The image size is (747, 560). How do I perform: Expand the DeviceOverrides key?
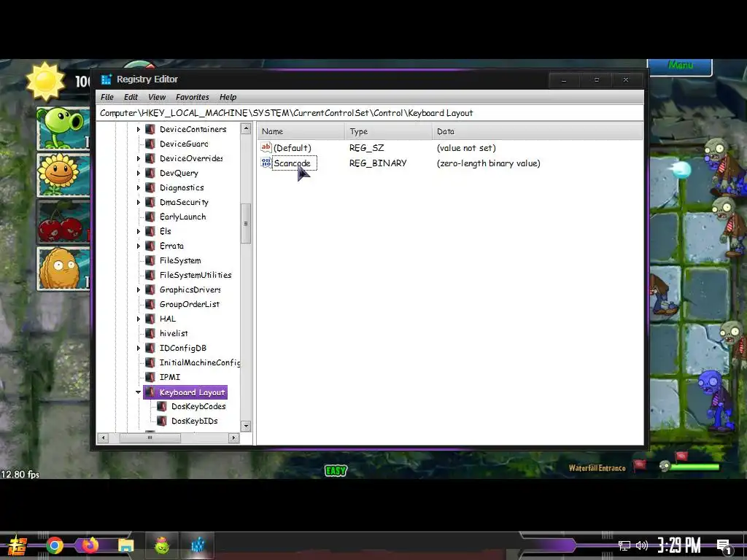139,158
